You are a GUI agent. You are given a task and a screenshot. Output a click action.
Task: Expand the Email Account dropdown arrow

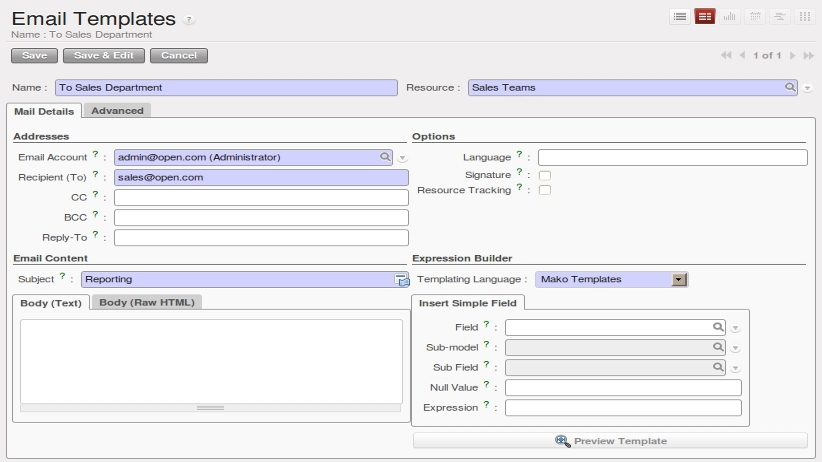pyautogui.click(x=402, y=158)
